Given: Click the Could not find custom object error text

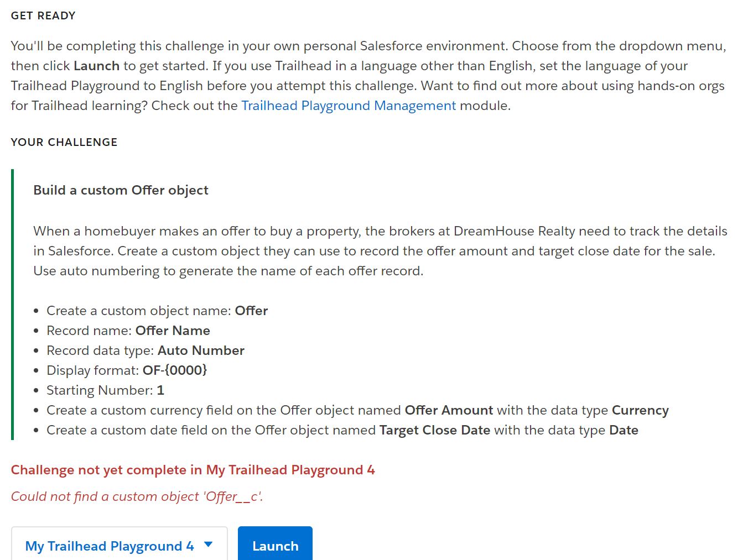Looking at the screenshot, I should coord(137,496).
